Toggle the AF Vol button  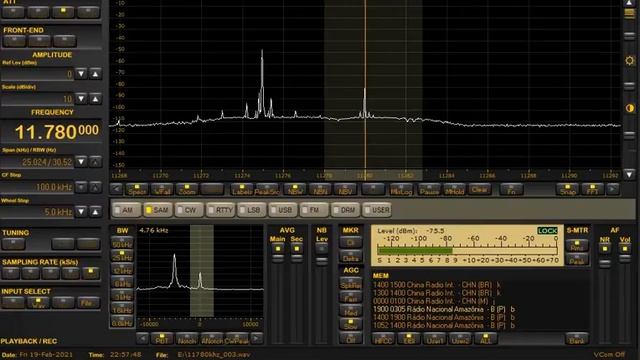624,249
